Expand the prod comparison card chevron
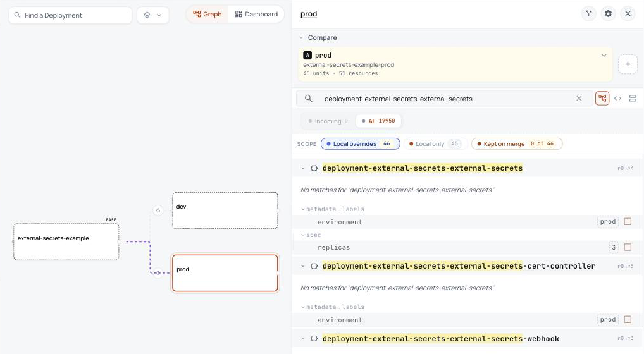 click(604, 56)
